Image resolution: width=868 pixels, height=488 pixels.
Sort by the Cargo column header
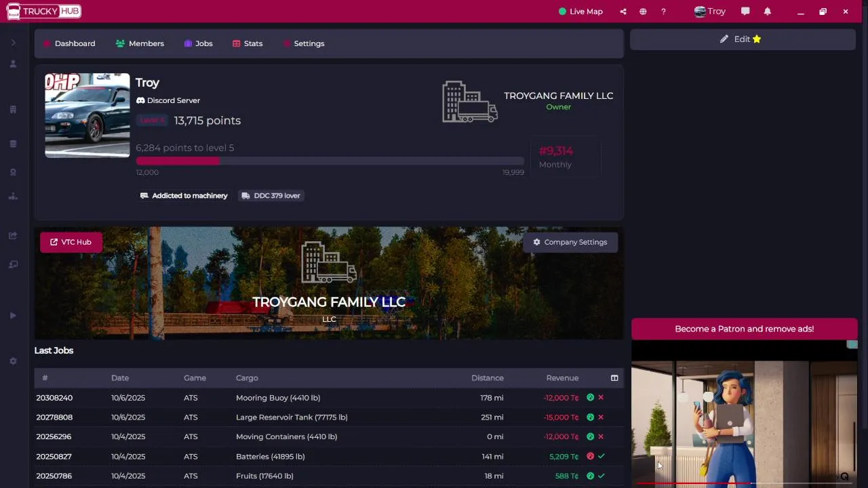point(247,378)
